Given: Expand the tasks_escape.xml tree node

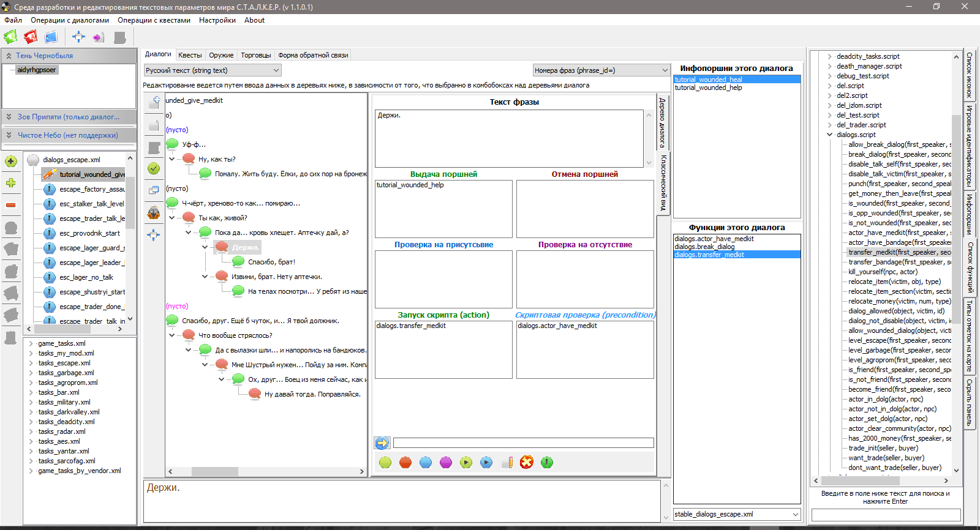Looking at the screenshot, I should coord(31,363).
